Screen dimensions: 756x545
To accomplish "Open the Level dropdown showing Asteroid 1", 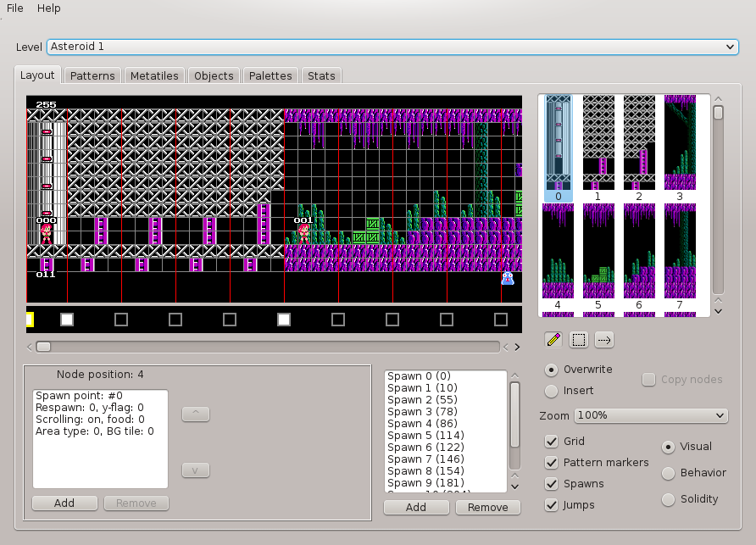I will [392, 47].
